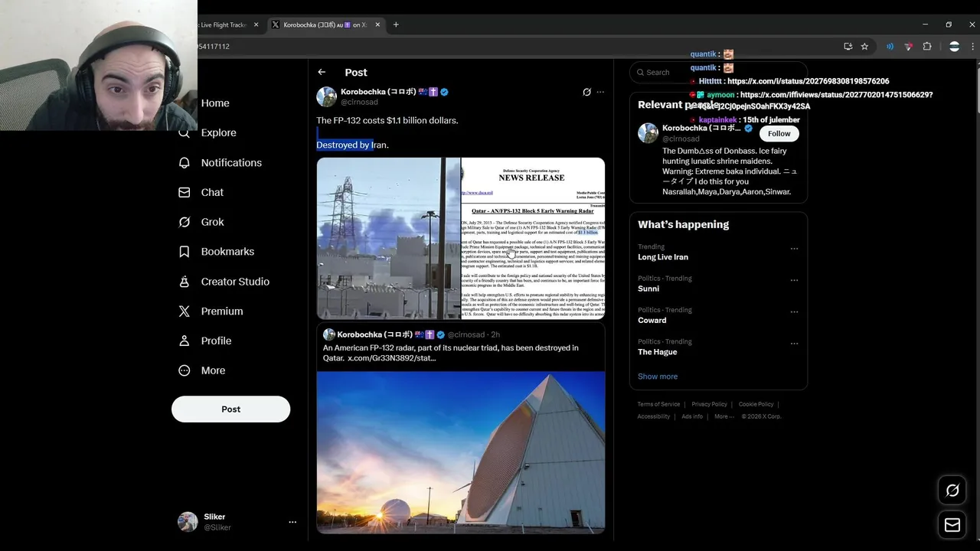Click the Bookmarks icon in the sidebar

click(x=184, y=252)
